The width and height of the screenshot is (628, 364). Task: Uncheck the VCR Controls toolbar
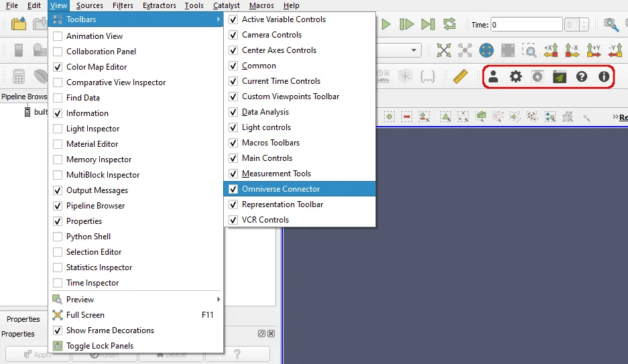[233, 220]
